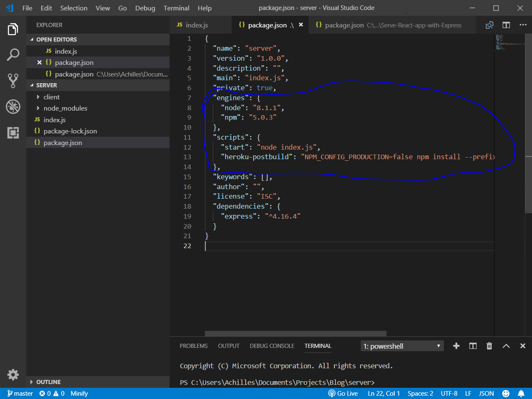The width and height of the screenshot is (532, 399).
Task: Open the Extensions view
Action: pos(13,133)
